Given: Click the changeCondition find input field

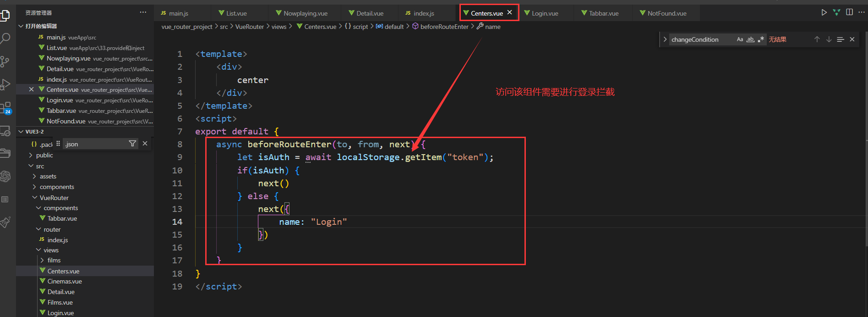Looking at the screenshot, I should click(x=702, y=39).
